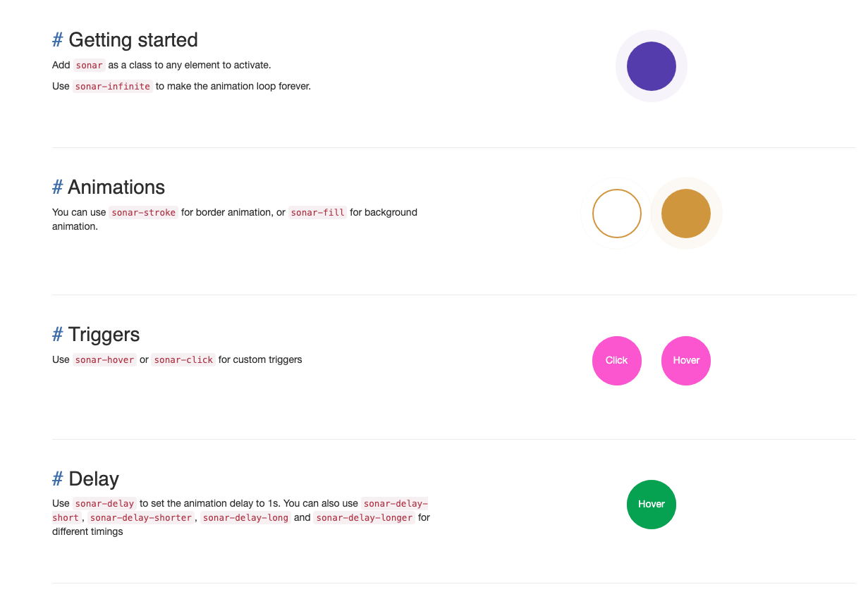The image size is (868, 599).
Task: Click the pink "Hover" trigger circle
Action: coord(685,360)
